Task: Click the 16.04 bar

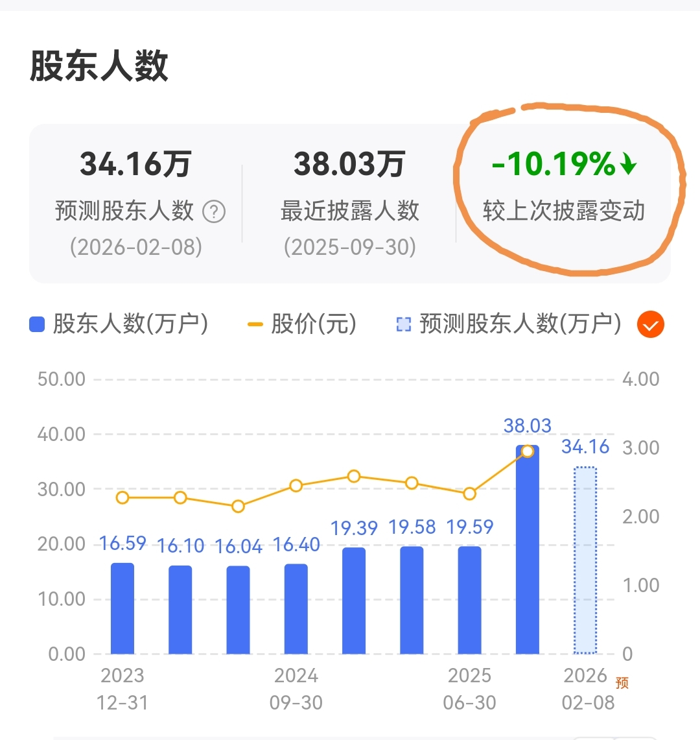Action: [x=239, y=610]
